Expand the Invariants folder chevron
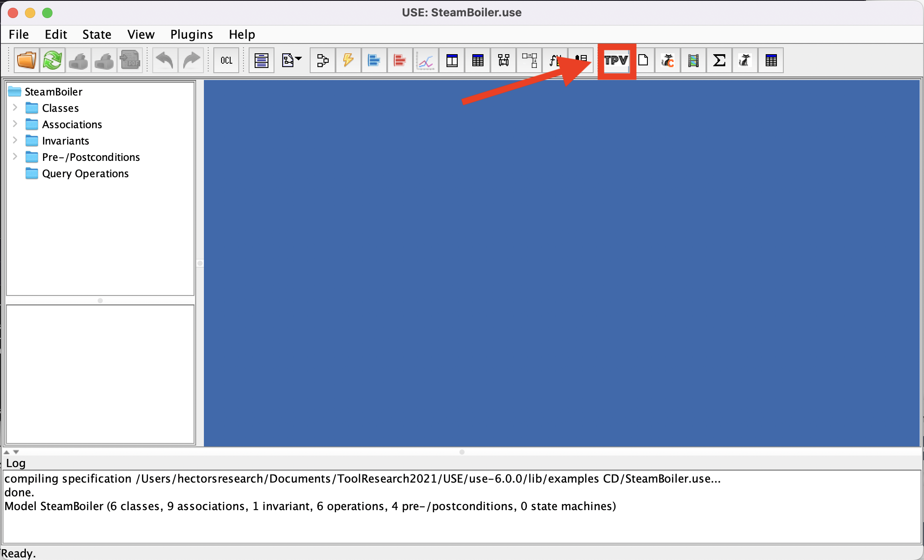924x560 pixels. click(x=15, y=140)
